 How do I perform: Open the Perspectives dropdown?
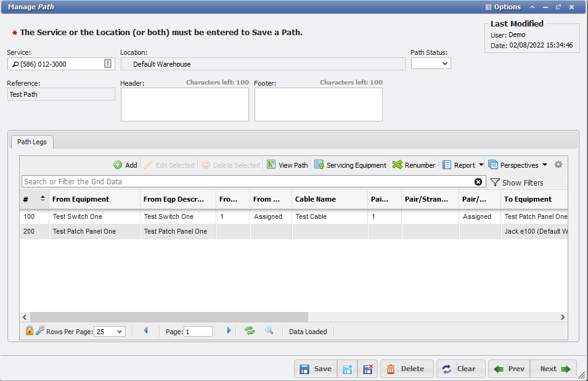tap(518, 165)
